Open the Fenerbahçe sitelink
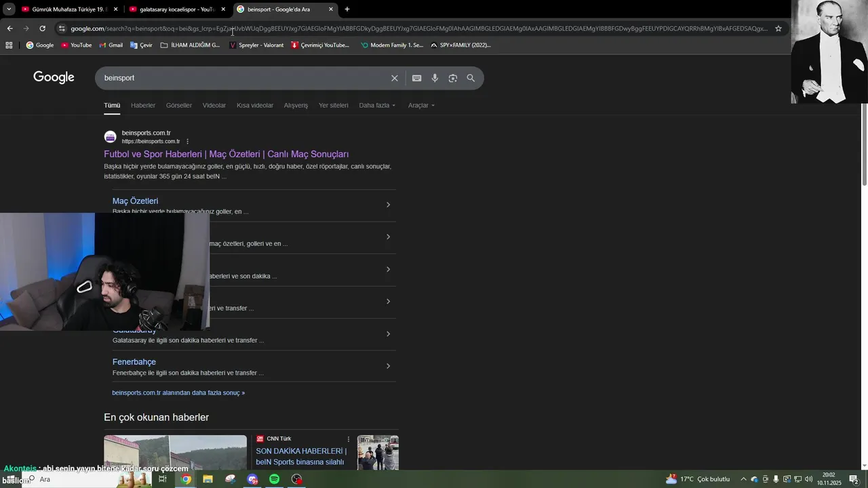 coord(134,362)
